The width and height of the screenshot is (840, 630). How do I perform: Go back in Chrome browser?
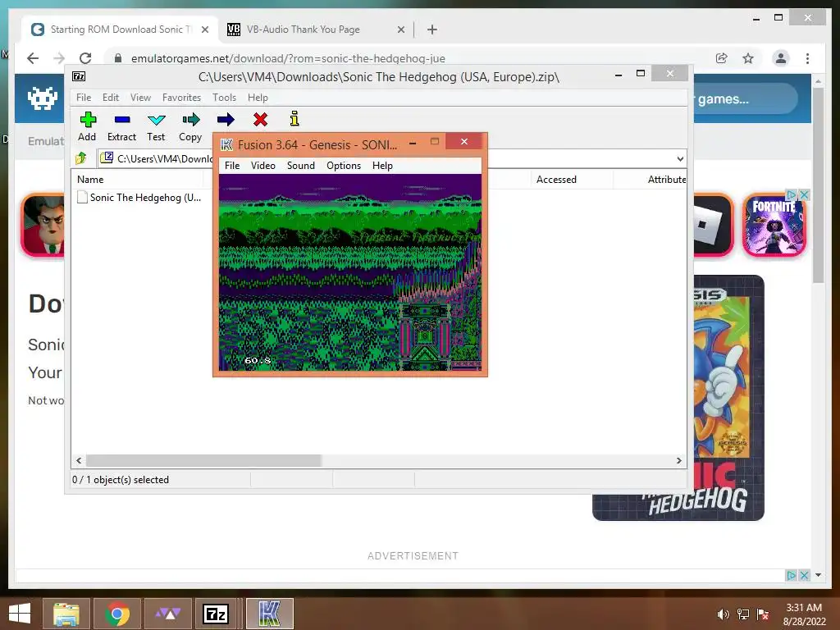[33, 58]
